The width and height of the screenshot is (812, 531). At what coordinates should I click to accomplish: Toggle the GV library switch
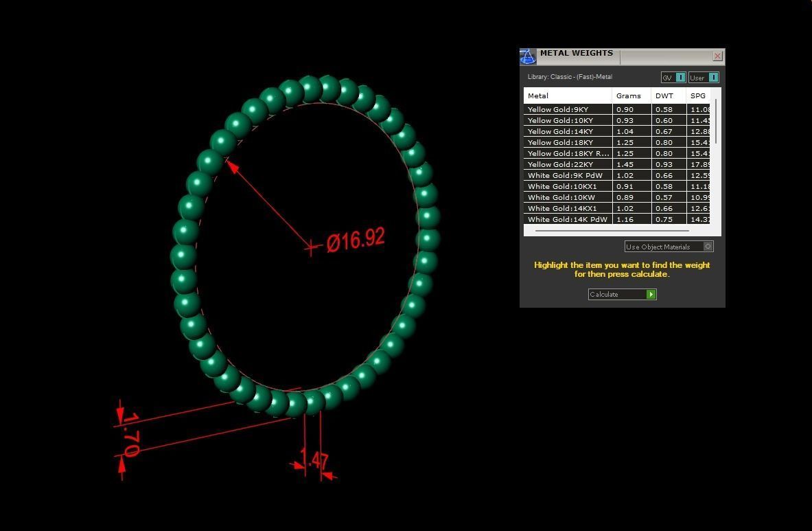(x=674, y=77)
